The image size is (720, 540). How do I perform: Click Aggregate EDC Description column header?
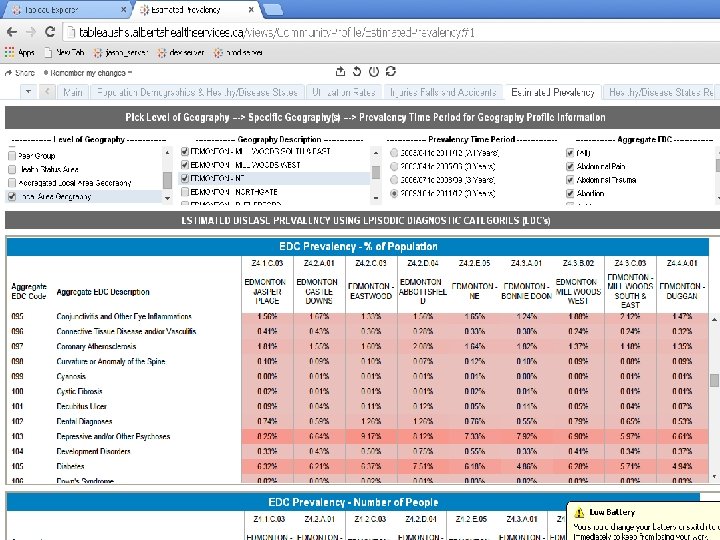[103, 292]
